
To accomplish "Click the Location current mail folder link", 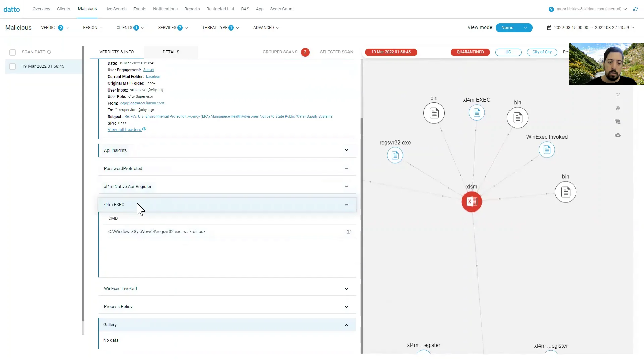I will (153, 76).
